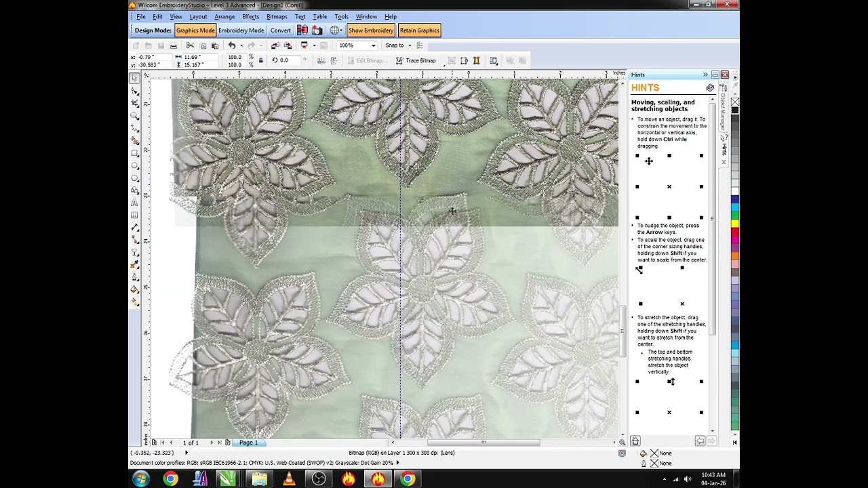Click the Trace Bitmap button
This screenshot has height=488, width=868.
coord(416,60)
